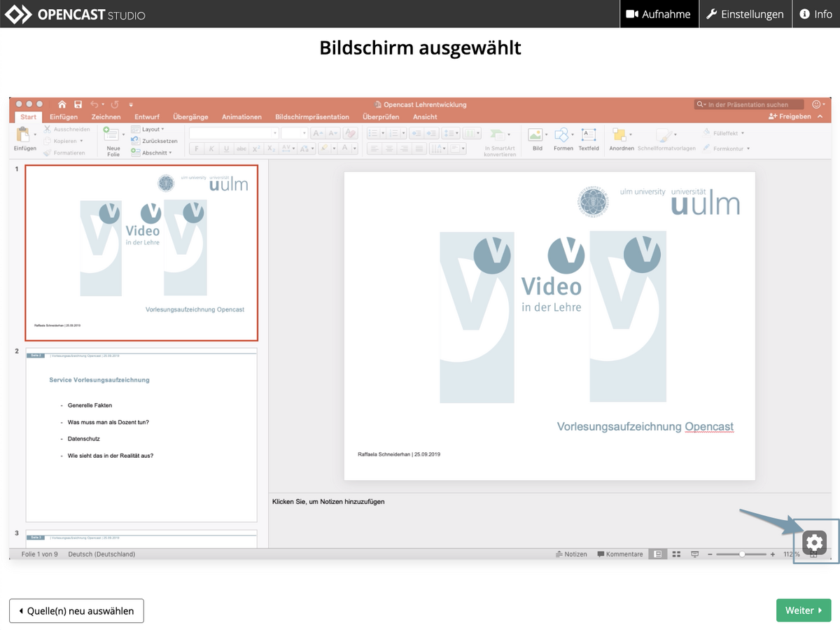Switch to the Entwurf ribbon tab
Image resolution: width=840 pixels, height=630 pixels.
147,117
